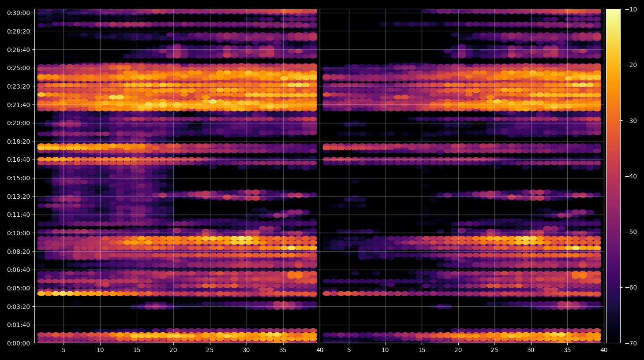Click the 0:21:40 time axis label
644x360 pixels.
pos(19,105)
